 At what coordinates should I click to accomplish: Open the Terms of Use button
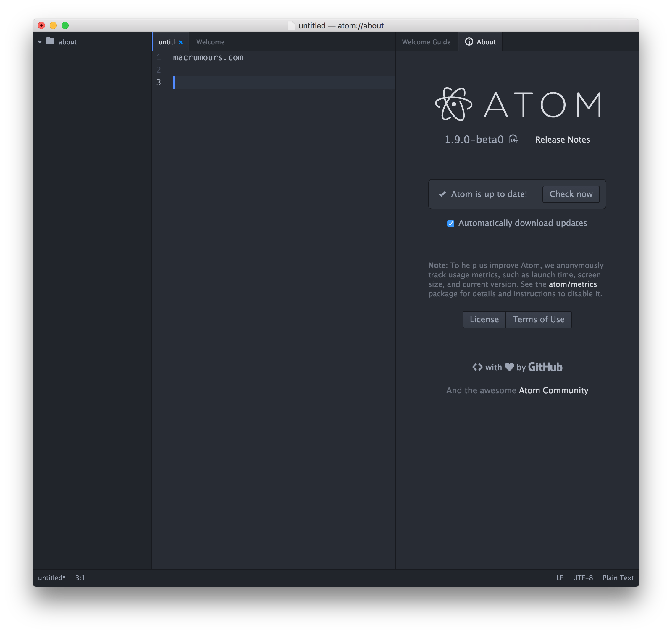(x=539, y=319)
